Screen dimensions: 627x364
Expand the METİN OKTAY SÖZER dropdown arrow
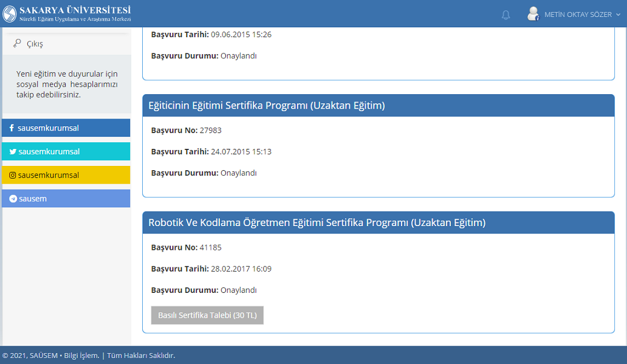[x=618, y=15]
